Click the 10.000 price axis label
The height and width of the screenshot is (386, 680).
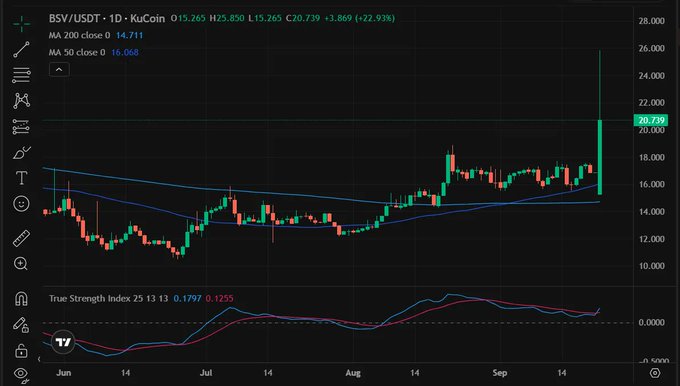pyautogui.click(x=651, y=266)
